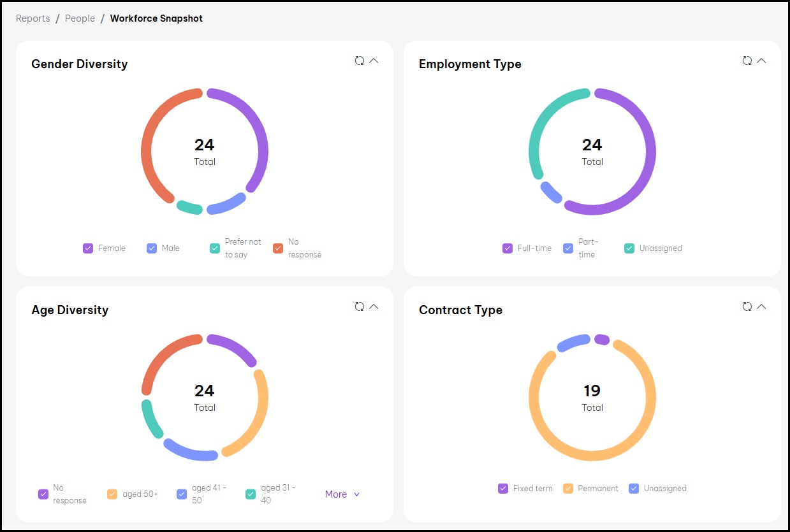Open People breadcrumb link
This screenshot has width=790, height=532.
tap(80, 18)
